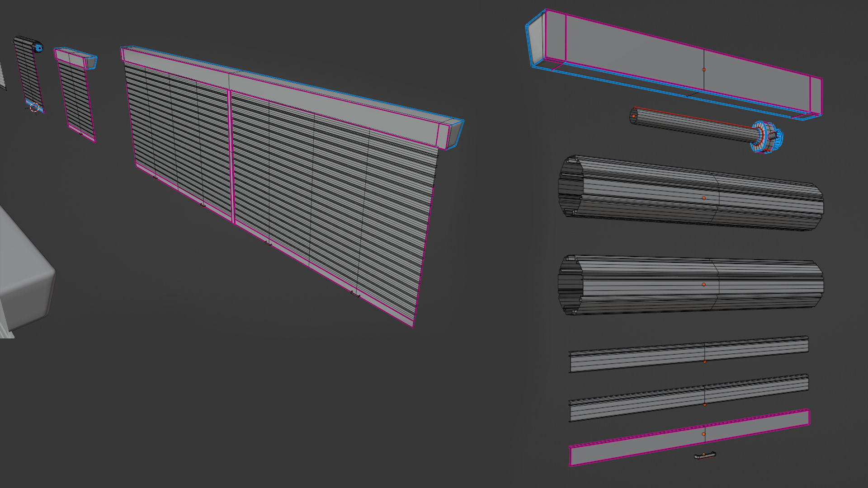
Task: Click the 3D cursor at small shutter base
Action: click(x=34, y=108)
